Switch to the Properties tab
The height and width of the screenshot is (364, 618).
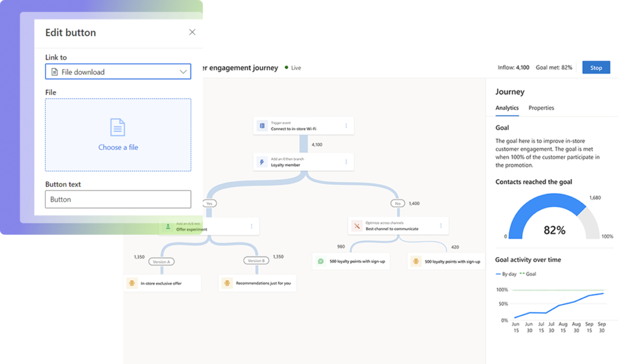(x=541, y=108)
